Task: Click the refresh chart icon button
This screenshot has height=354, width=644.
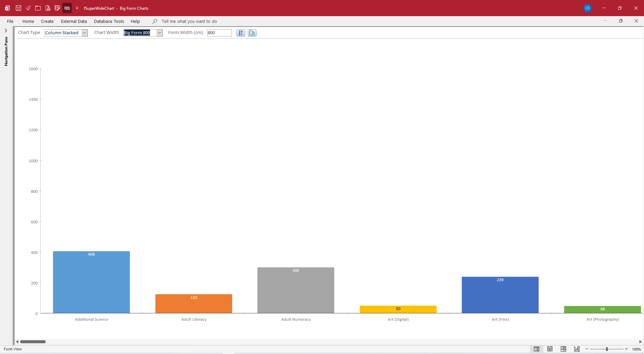Action: [x=252, y=33]
